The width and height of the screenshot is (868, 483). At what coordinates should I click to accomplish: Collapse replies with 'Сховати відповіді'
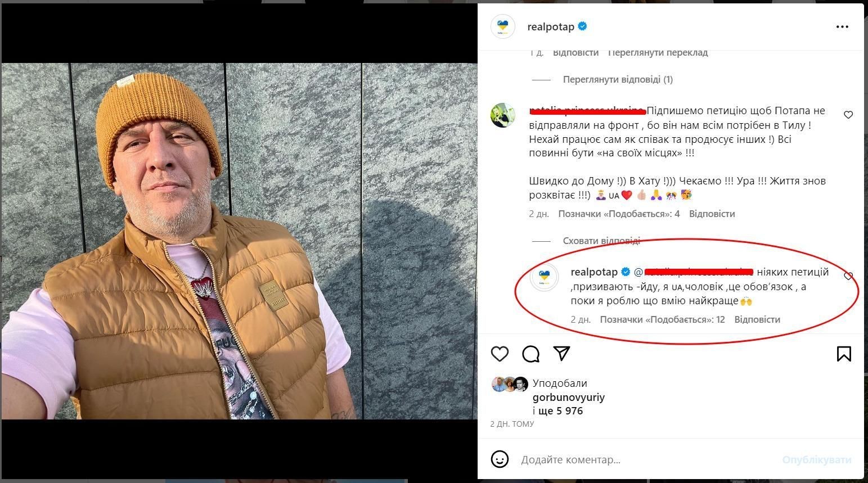[x=601, y=241]
